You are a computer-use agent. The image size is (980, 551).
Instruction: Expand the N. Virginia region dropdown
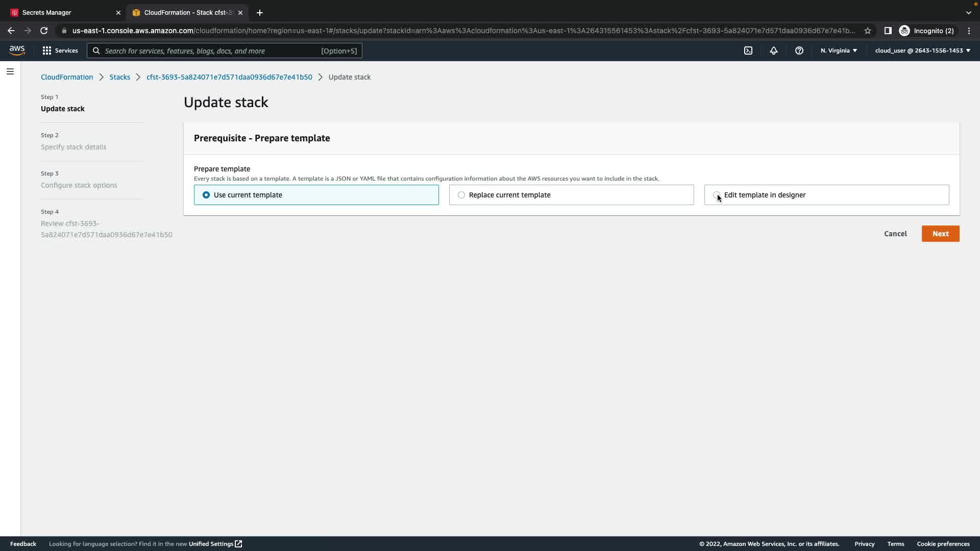pyautogui.click(x=839, y=51)
